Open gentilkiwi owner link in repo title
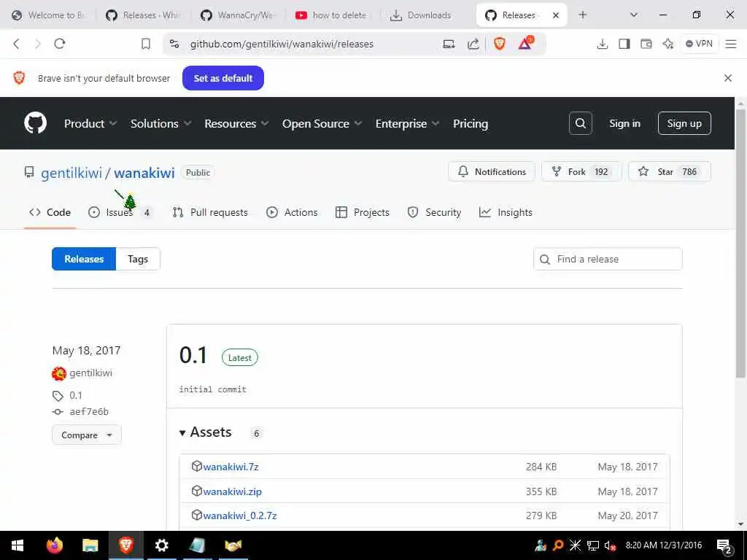Screen dimensions: 747x560 [x=71, y=173]
